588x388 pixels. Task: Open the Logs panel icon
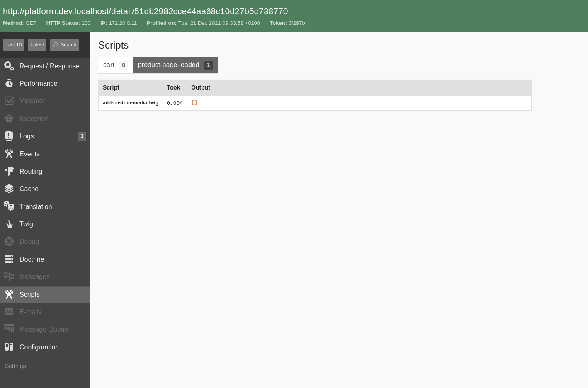9,136
